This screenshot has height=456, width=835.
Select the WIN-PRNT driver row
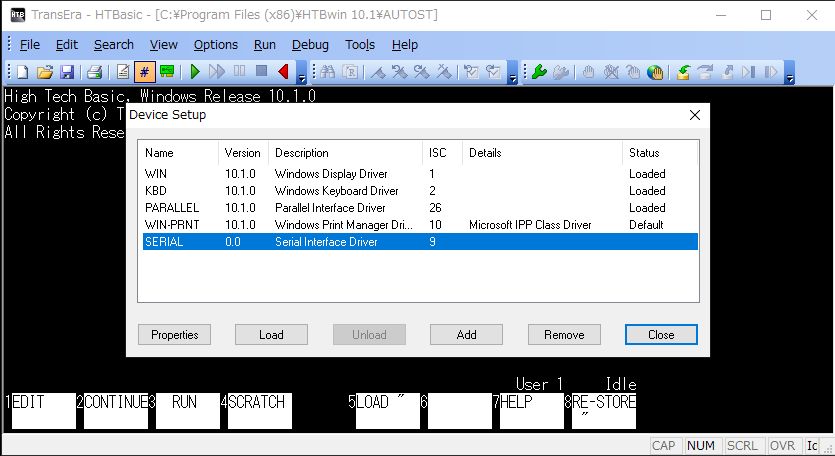click(x=420, y=225)
